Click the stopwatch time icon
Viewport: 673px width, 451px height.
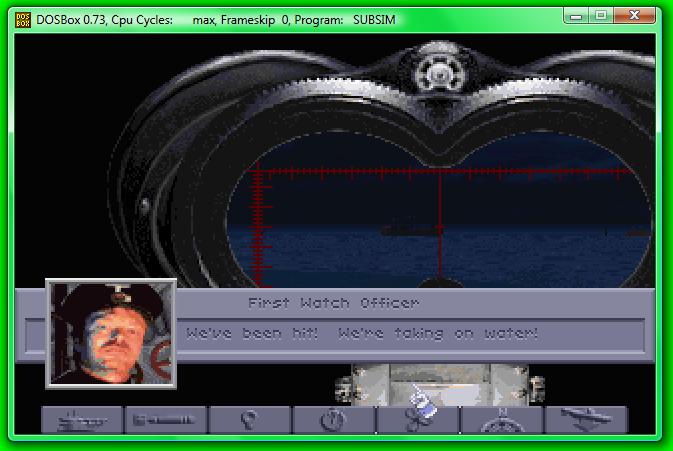[x=333, y=420]
